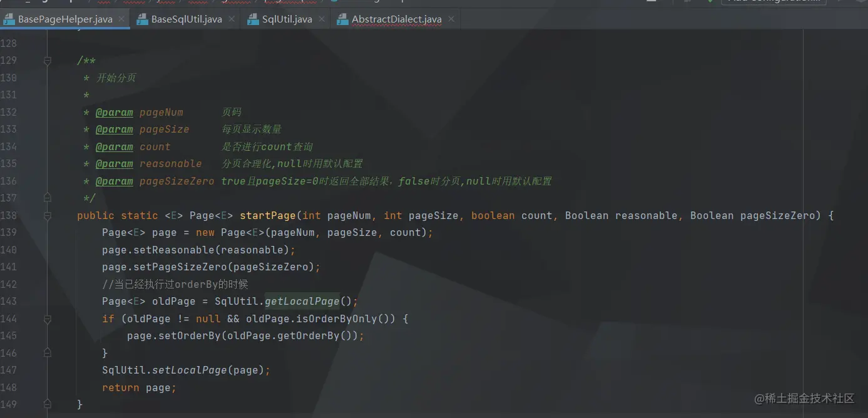The height and width of the screenshot is (418, 868).
Task: Click the @param tag for pageSize
Action: click(115, 130)
